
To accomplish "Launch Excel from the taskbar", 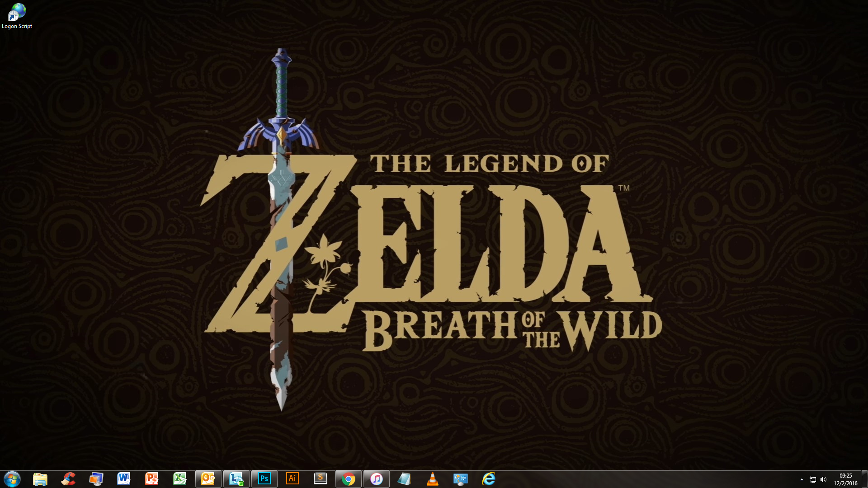I will (180, 479).
